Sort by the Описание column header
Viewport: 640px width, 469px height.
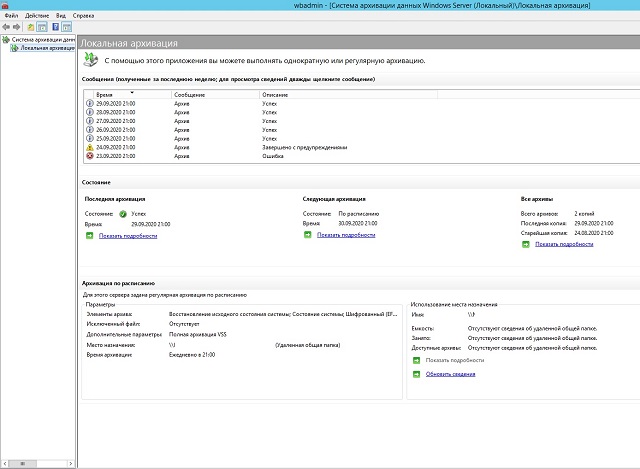[348, 95]
